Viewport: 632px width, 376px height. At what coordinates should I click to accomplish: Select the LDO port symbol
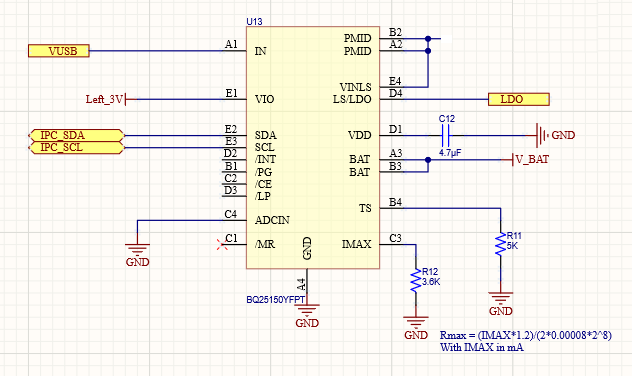click(x=518, y=99)
